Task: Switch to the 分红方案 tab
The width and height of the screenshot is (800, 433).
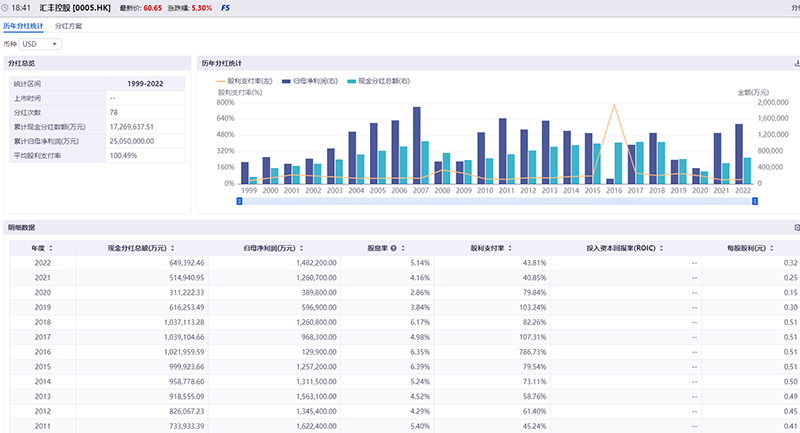Action: click(x=69, y=25)
